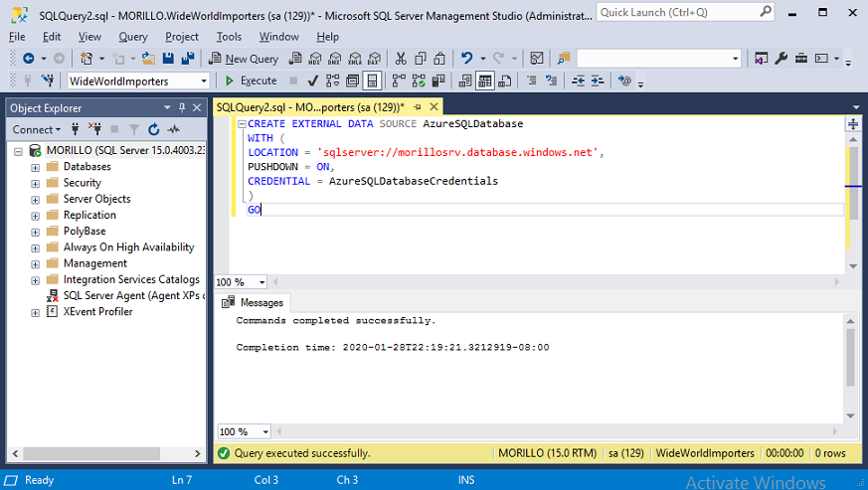Click the Change Connection icon

coord(48,81)
